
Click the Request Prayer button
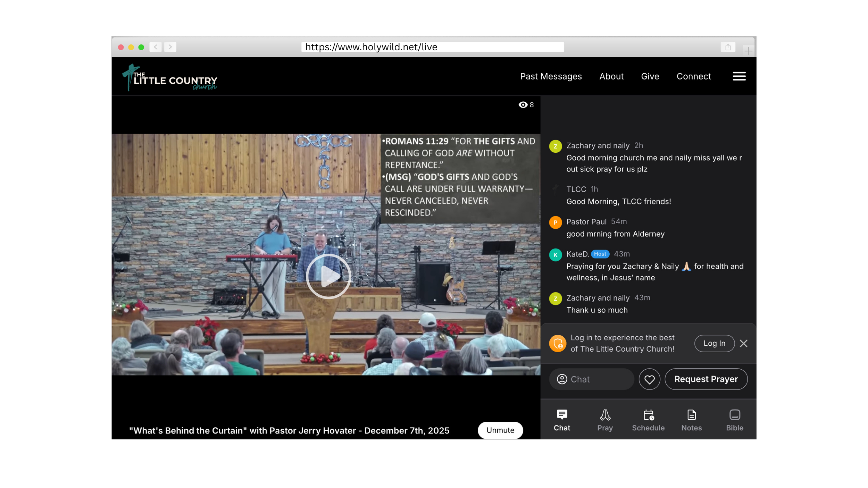[706, 379]
